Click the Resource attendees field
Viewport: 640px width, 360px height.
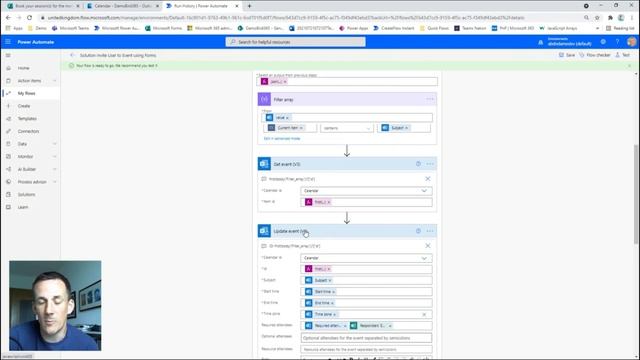point(366,349)
